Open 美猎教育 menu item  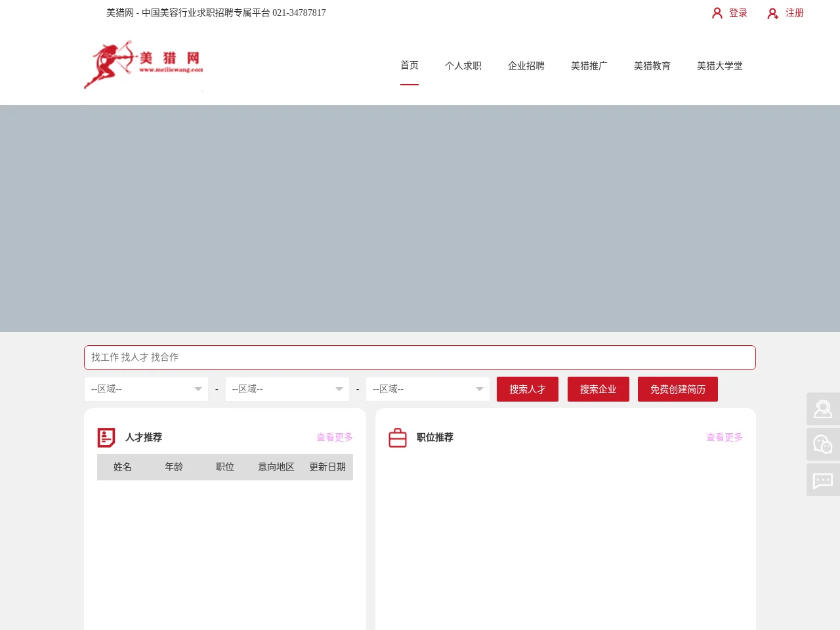652,66
